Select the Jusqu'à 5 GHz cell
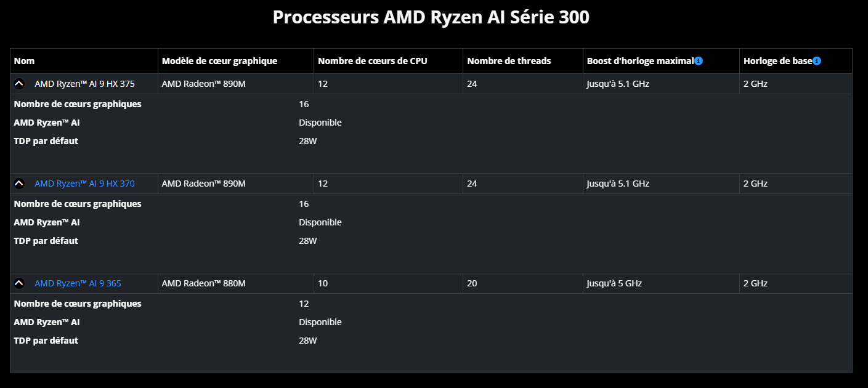Image resolution: width=868 pixels, height=388 pixels. 661,283
